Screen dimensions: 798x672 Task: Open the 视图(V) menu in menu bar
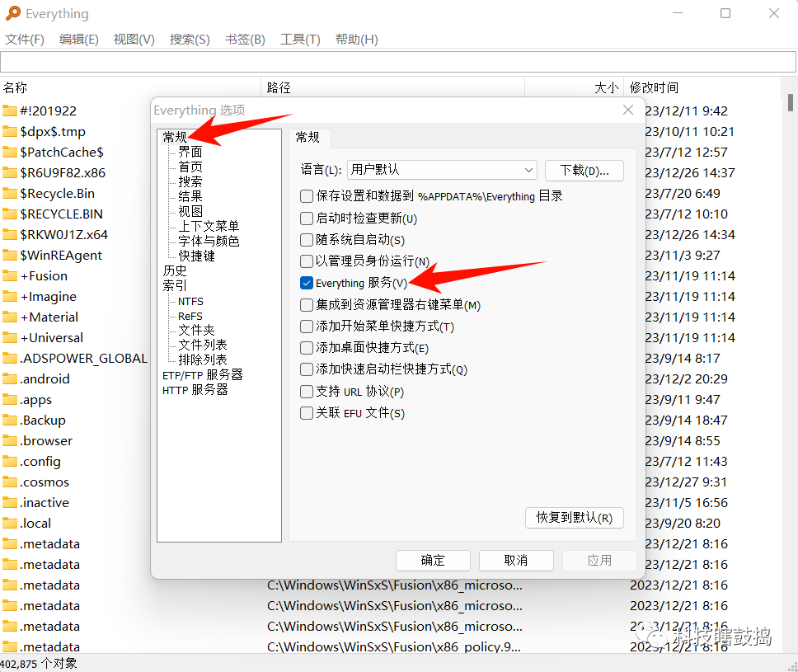134,40
